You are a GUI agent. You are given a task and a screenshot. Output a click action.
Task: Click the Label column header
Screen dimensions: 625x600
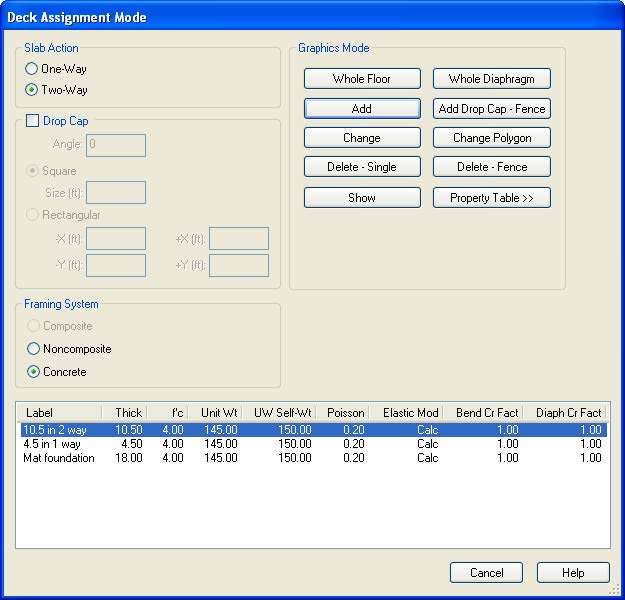pyautogui.click(x=60, y=413)
